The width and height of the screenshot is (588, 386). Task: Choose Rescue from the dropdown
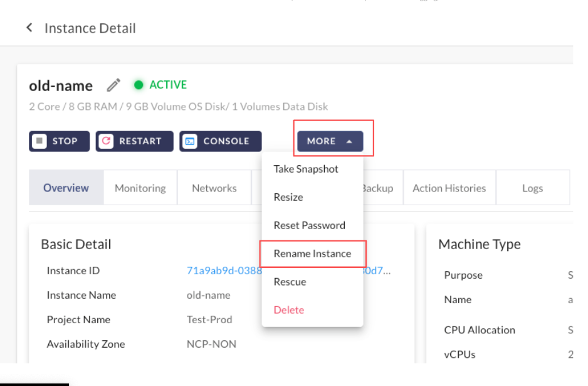(x=290, y=282)
